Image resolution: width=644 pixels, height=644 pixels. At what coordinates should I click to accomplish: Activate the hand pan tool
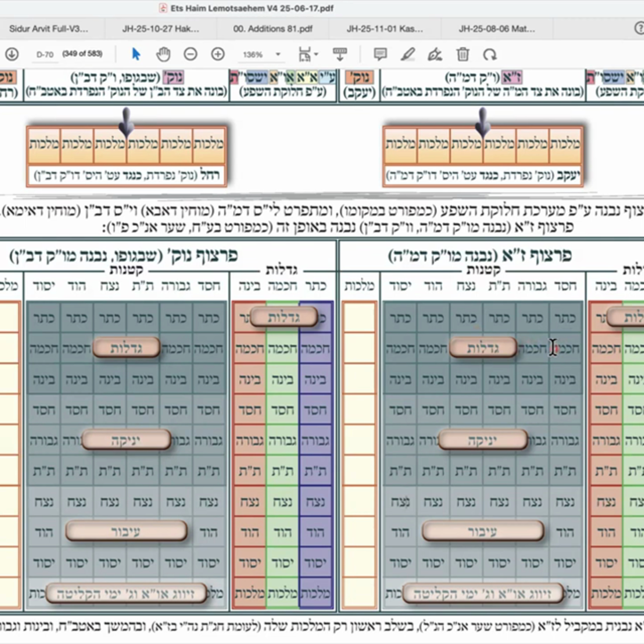163,54
